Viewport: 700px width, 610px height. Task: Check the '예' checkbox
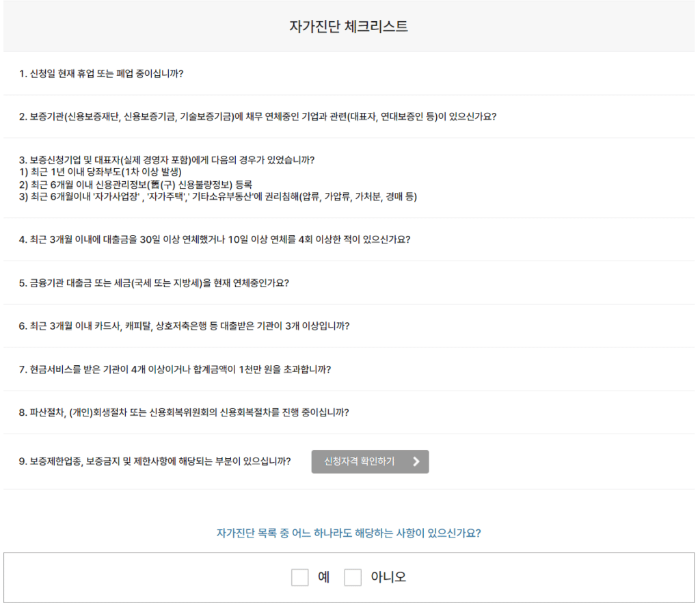click(x=299, y=577)
